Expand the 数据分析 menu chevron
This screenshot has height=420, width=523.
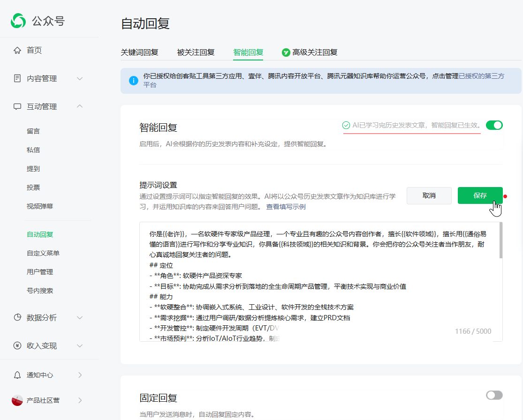[x=80, y=318]
